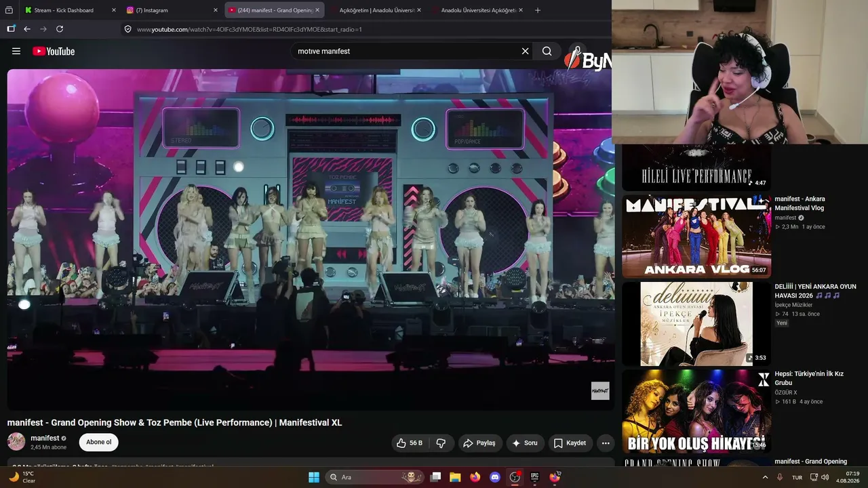Open ÖZGÜR X channel name
Viewport: 868px width, 488px height.
(x=786, y=392)
